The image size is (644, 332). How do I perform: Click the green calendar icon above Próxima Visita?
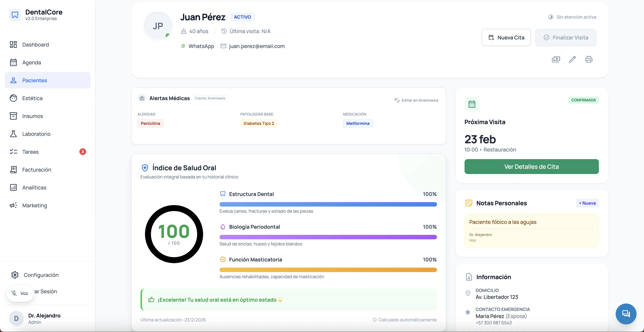pos(472,104)
